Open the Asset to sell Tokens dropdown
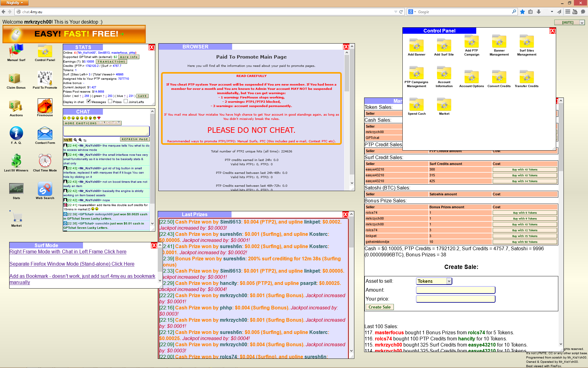The image size is (588, 368). click(x=434, y=281)
